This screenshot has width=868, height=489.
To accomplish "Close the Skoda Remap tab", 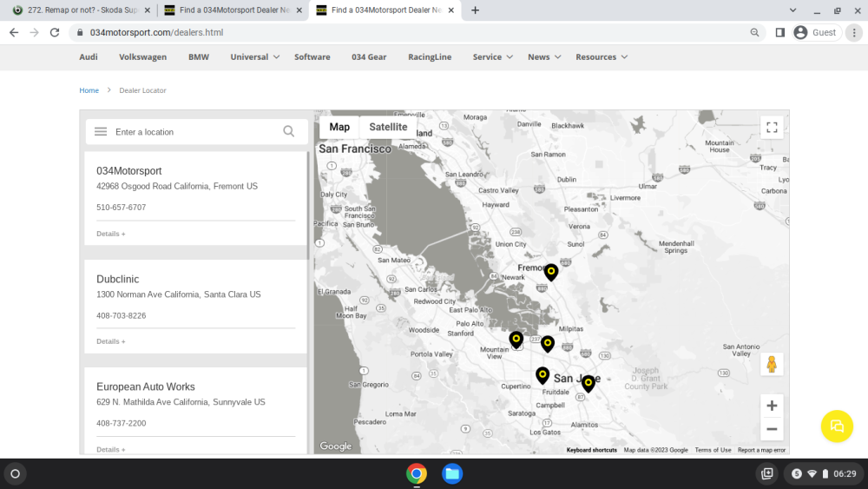I will (x=148, y=10).
